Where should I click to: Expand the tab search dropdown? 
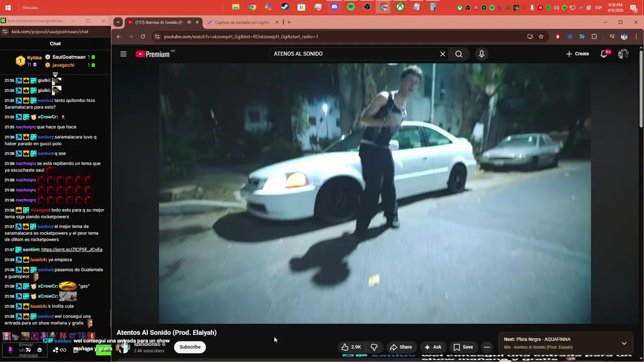tap(118, 22)
